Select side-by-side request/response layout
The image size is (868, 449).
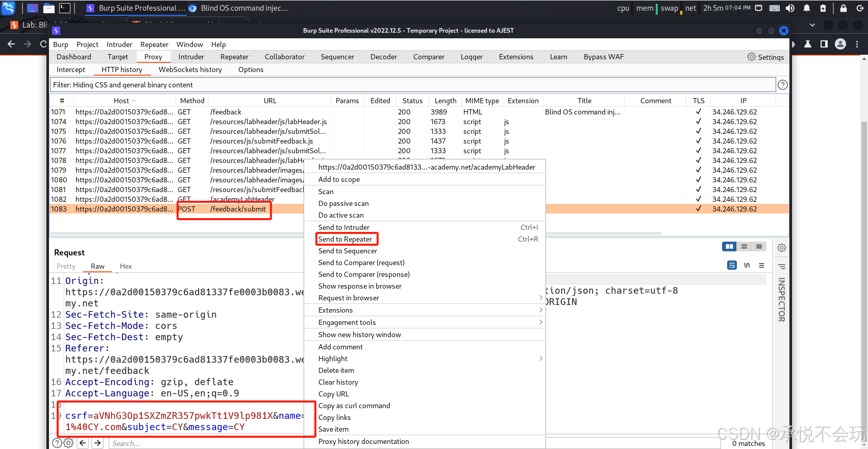(x=729, y=247)
